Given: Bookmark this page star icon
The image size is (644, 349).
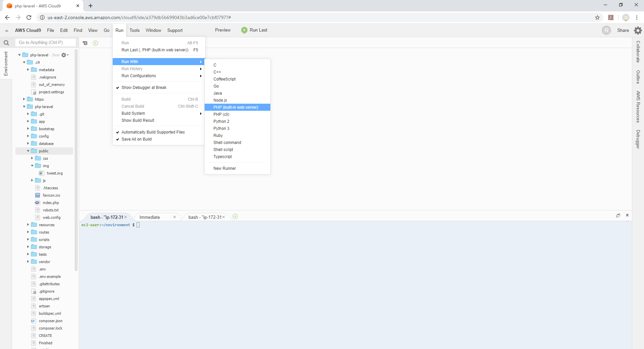Looking at the screenshot, I should (597, 17).
